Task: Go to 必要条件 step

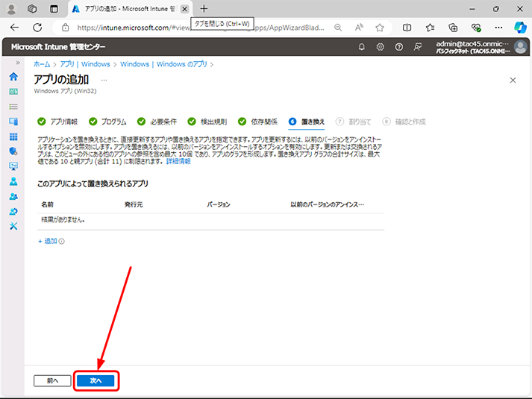Action: point(157,122)
